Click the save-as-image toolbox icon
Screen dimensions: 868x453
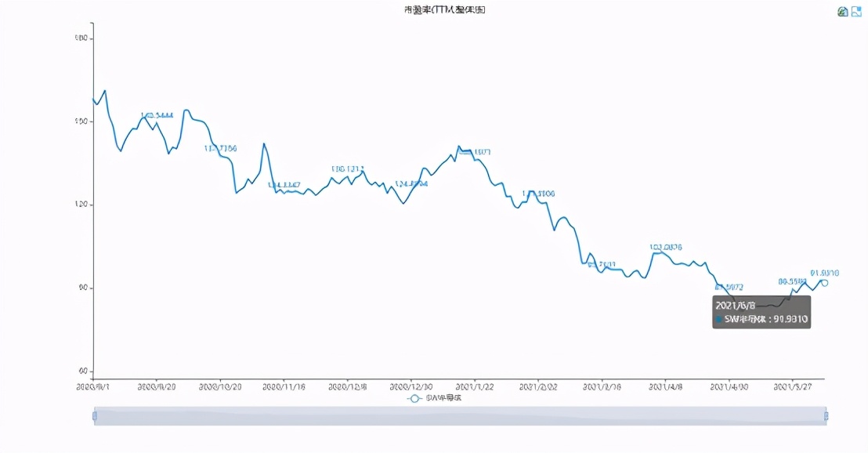click(x=855, y=11)
